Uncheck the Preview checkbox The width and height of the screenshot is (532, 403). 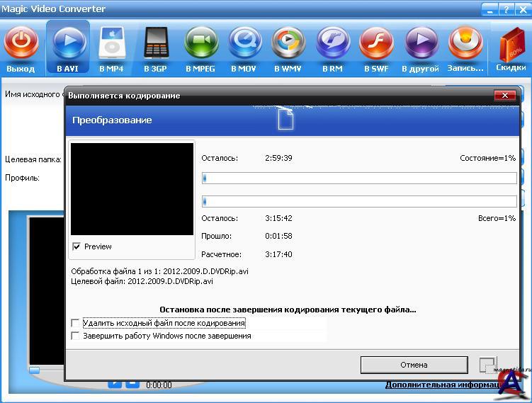click(77, 246)
